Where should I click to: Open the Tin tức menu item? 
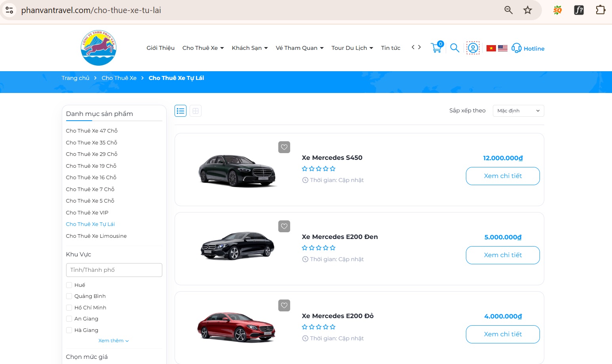tap(390, 47)
